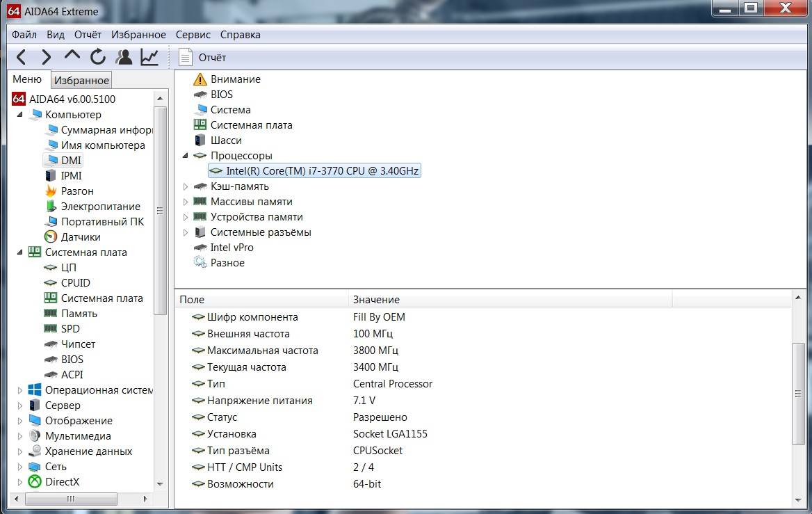The height and width of the screenshot is (514, 812).
Task: Click the Intel vPro chip icon
Action: [200, 248]
